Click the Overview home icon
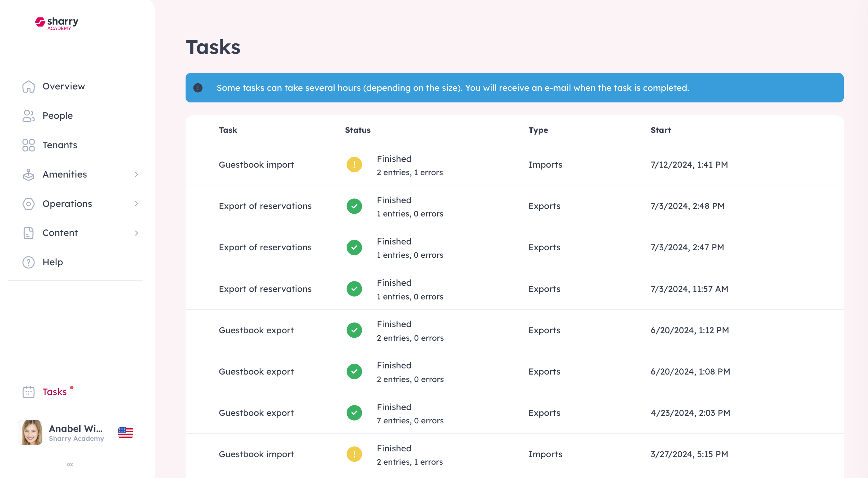 (x=28, y=87)
